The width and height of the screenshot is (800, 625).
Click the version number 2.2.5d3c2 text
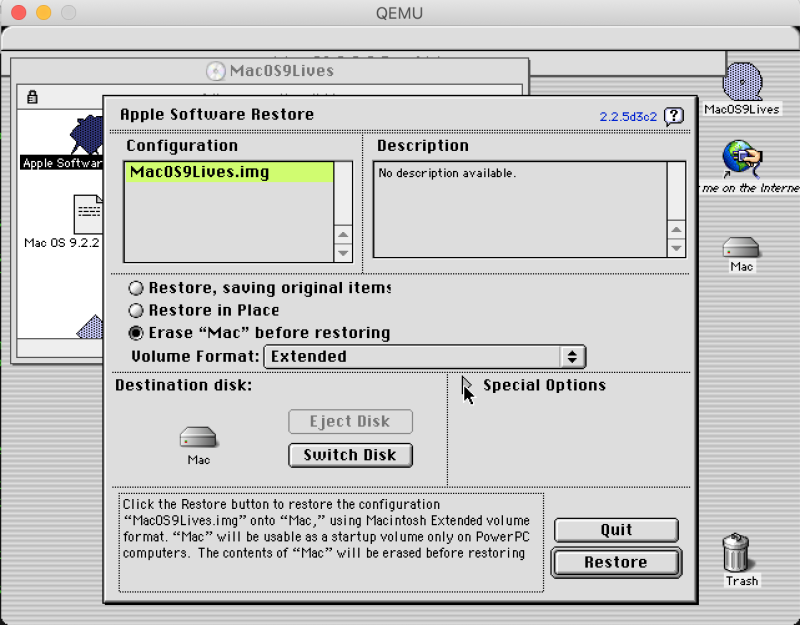click(x=628, y=117)
